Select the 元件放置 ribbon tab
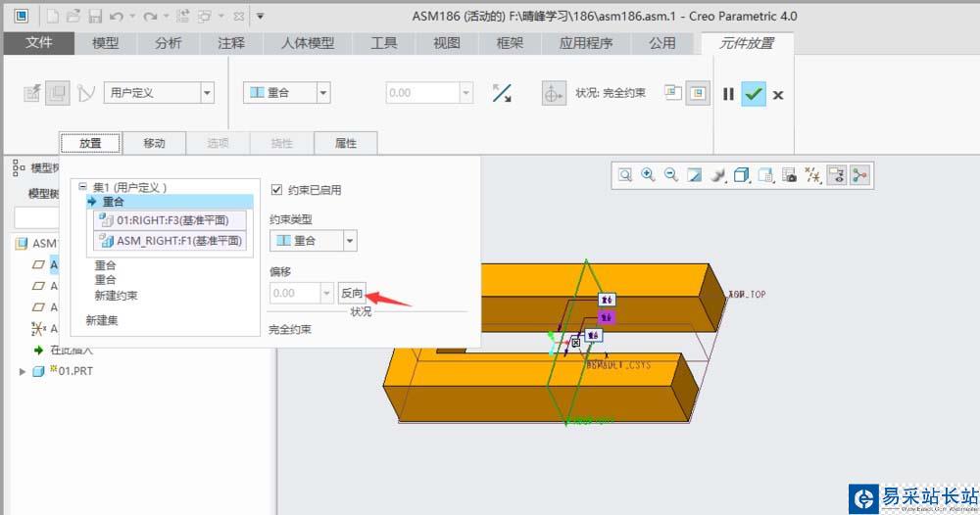This screenshot has height=515, width=980. 747,42
